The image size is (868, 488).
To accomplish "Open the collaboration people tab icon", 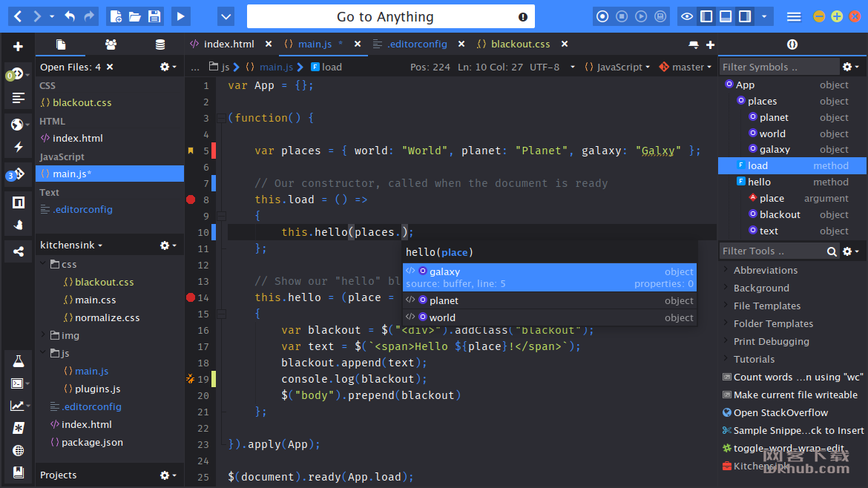I will click(x=111, y=44).
